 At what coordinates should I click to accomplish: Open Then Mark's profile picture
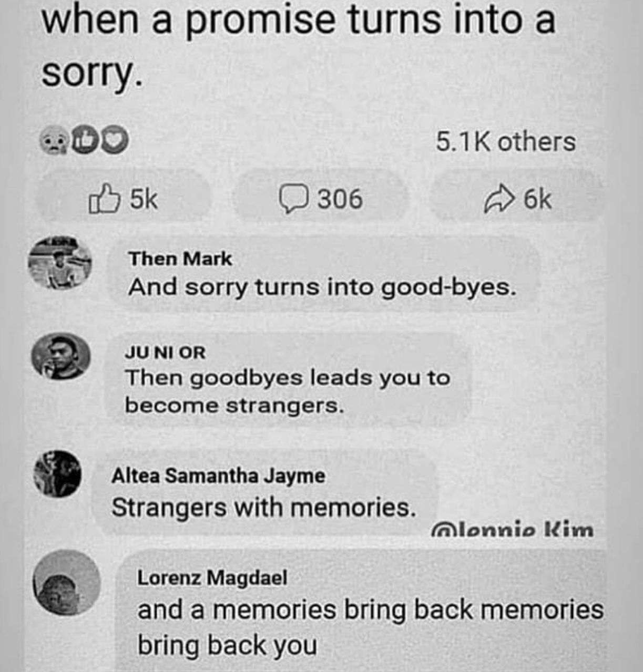[59, 262]
